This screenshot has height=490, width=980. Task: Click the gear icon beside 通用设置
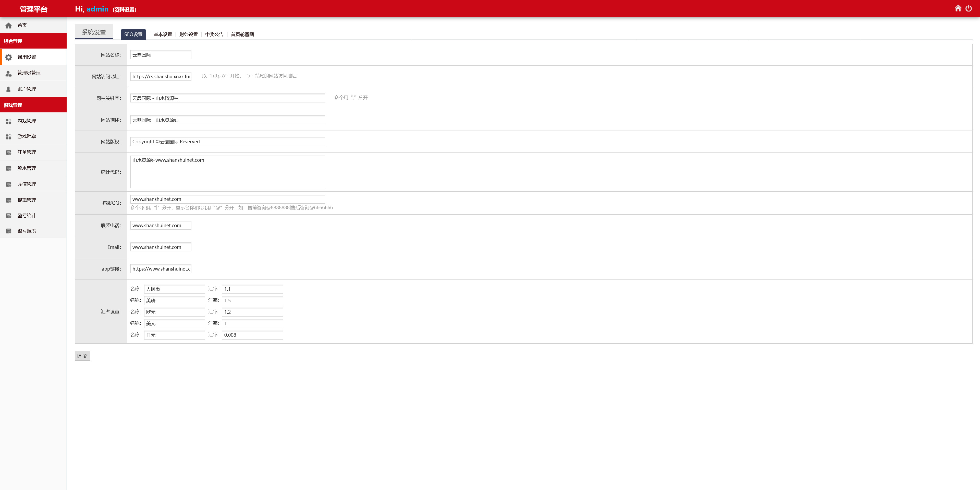[8, 57]
